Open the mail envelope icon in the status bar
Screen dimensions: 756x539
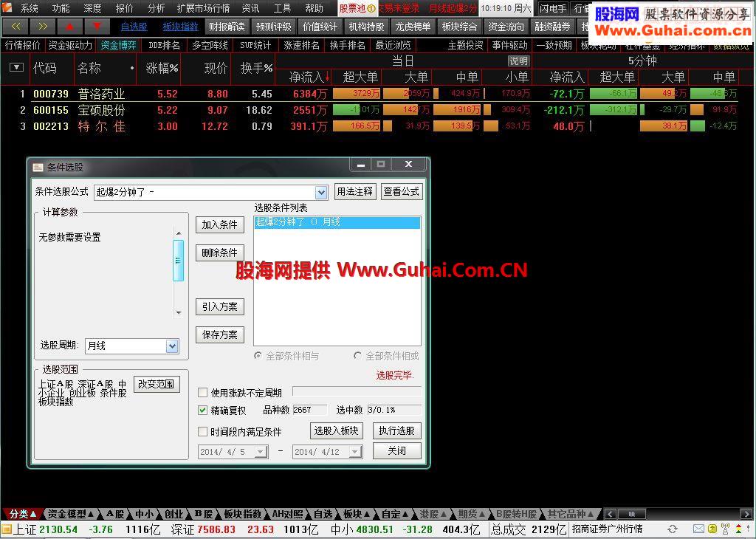(698, 529)
